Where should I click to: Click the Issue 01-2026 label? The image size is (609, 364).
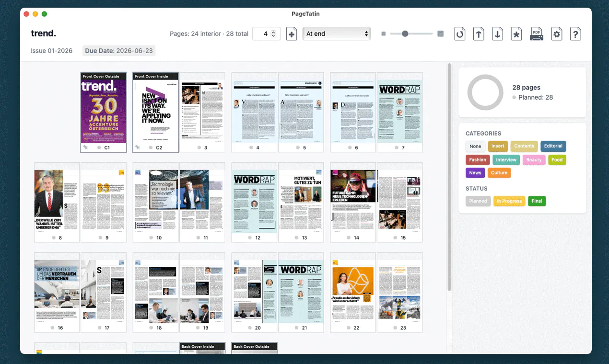point(52,51)
